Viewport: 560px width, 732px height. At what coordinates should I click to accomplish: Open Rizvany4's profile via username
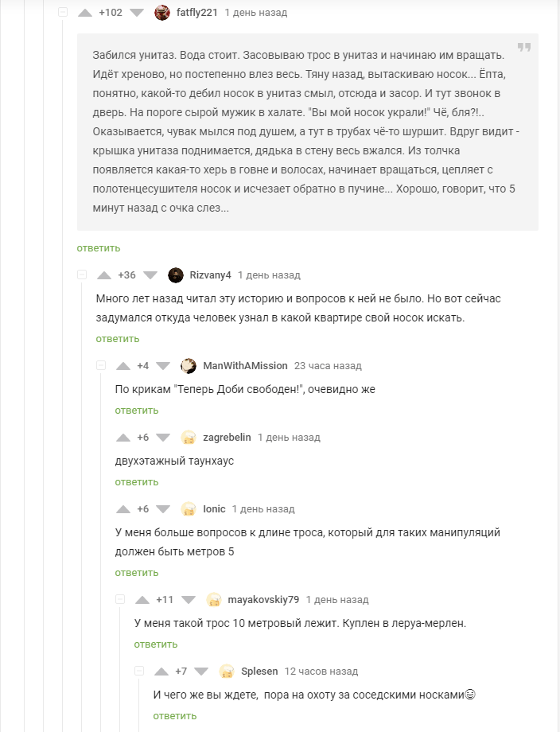tap(210, 275)
